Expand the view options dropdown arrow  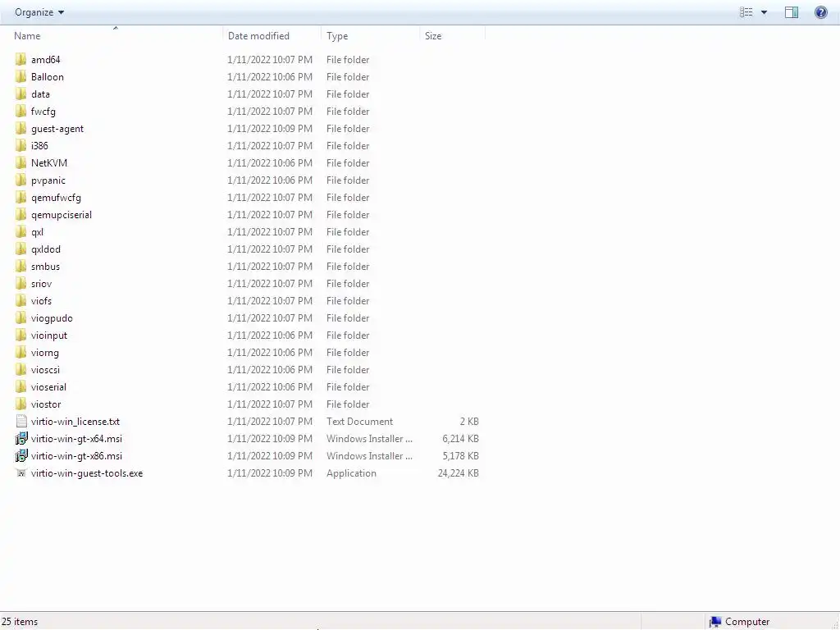click(x=764, y=12)
